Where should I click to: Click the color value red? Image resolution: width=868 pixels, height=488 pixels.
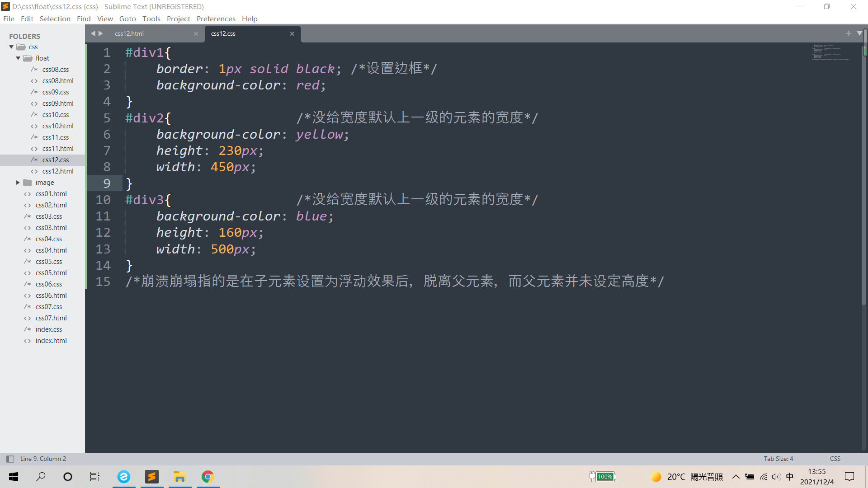[x=307, y=85]
